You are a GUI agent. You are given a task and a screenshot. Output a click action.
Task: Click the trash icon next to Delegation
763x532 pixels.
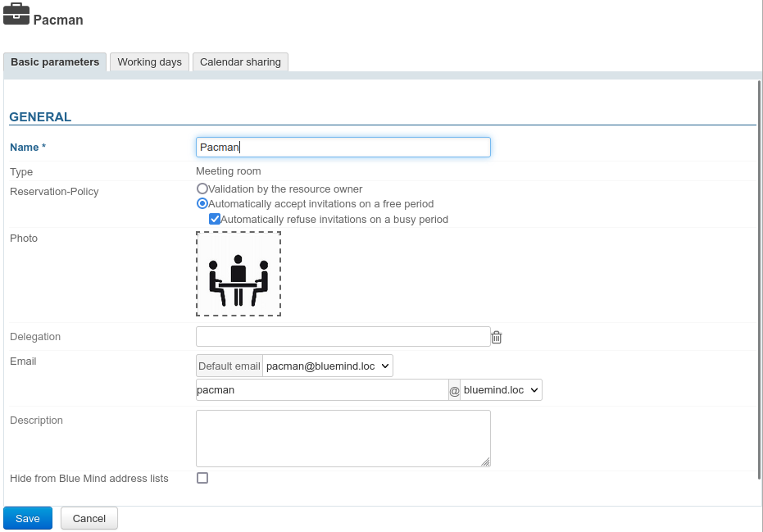point(497,337)
